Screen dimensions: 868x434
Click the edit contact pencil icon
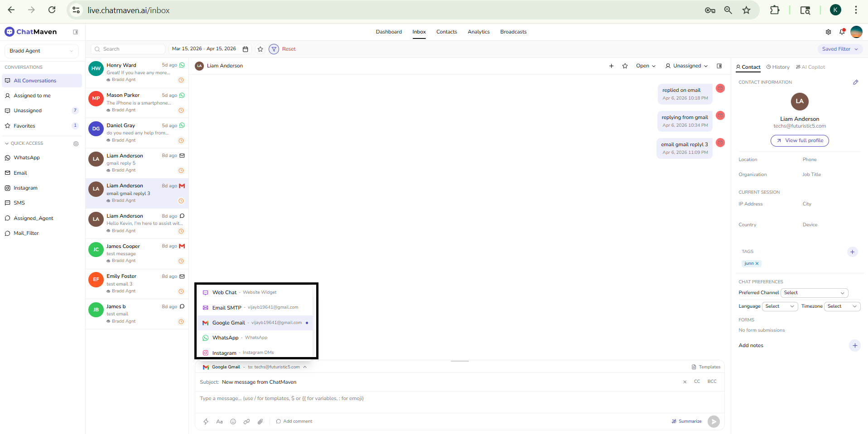(x=855, y=82)
